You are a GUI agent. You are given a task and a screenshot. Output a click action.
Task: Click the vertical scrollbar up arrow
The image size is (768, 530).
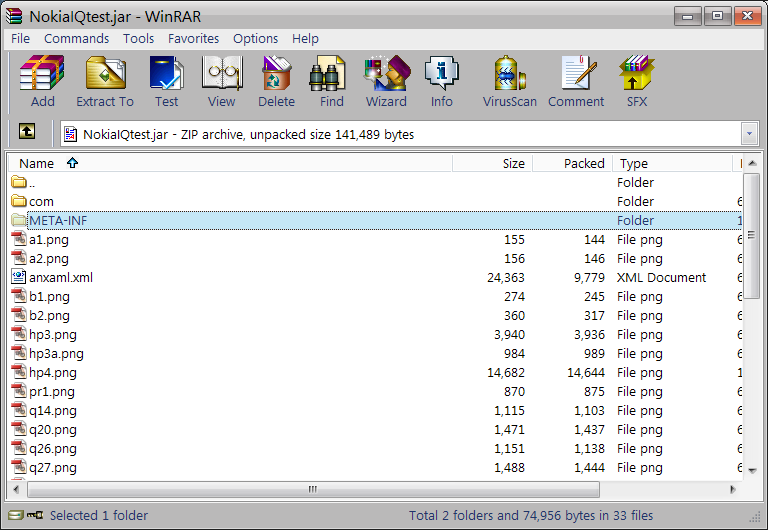752,163
